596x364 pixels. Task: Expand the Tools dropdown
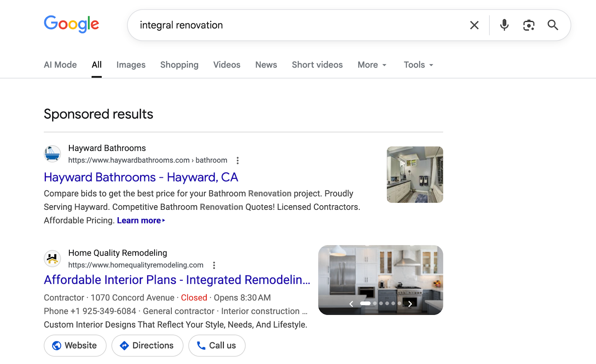(419, 65)
